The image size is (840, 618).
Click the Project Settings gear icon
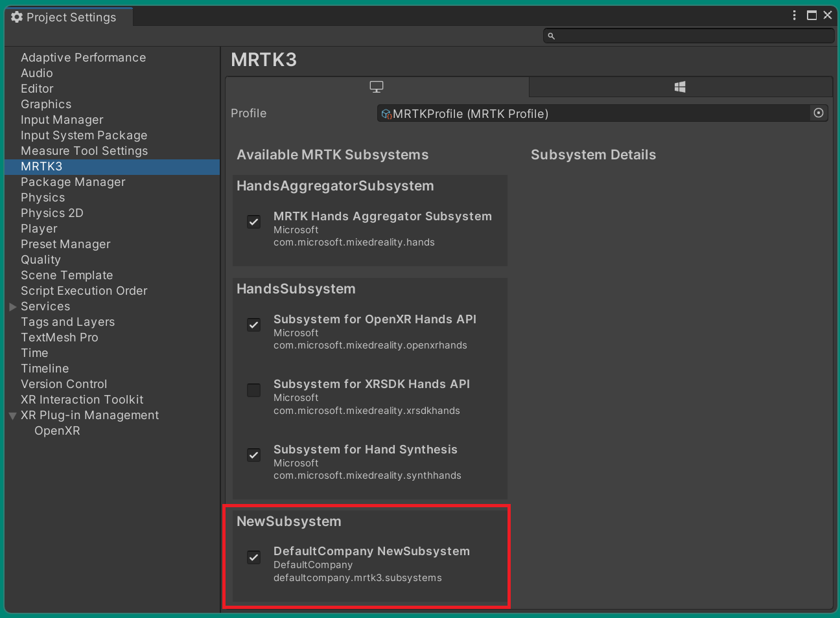point(17,17)
